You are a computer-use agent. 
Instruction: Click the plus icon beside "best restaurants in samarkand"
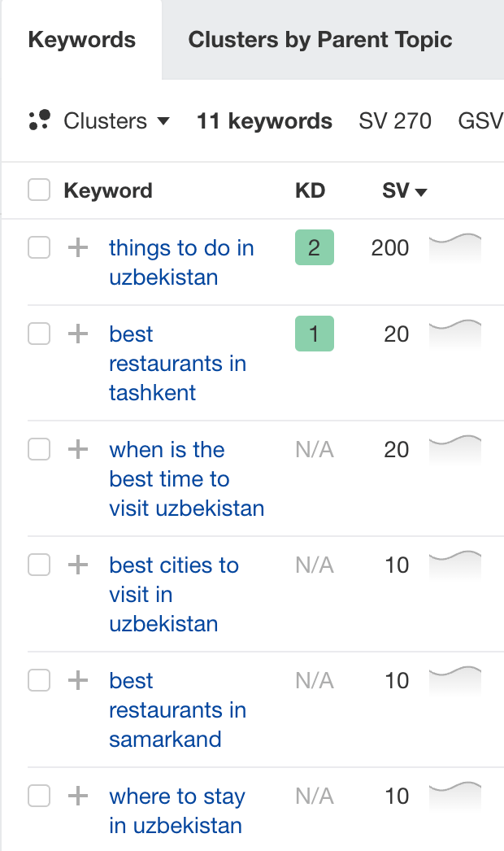[78, 680]
